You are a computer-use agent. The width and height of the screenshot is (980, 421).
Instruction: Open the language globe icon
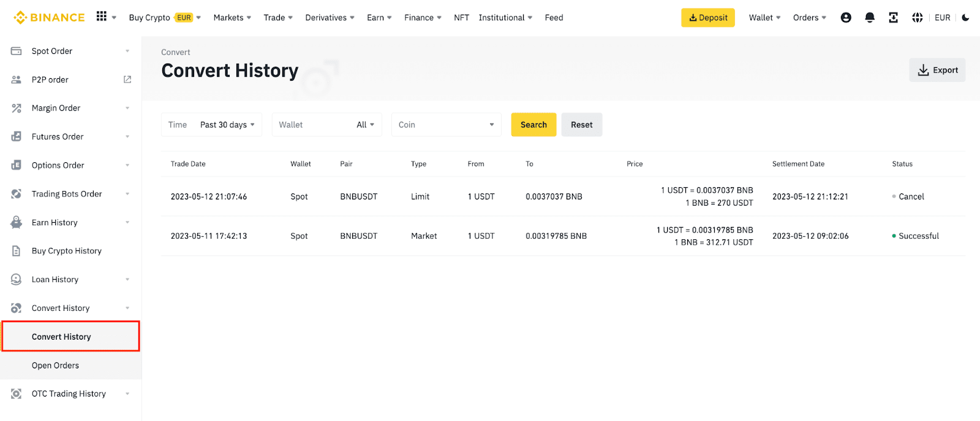917,18
